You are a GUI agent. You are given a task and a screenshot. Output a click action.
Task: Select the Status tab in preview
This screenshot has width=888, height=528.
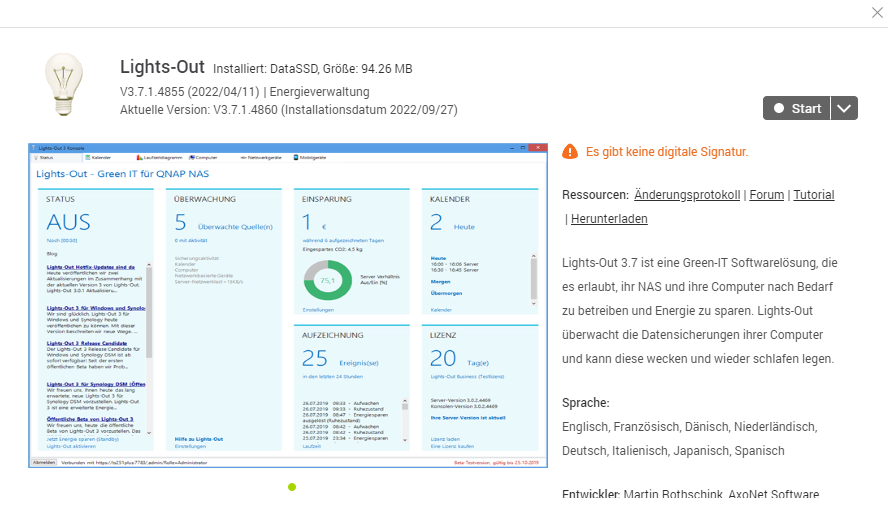[x=46, y=157]
